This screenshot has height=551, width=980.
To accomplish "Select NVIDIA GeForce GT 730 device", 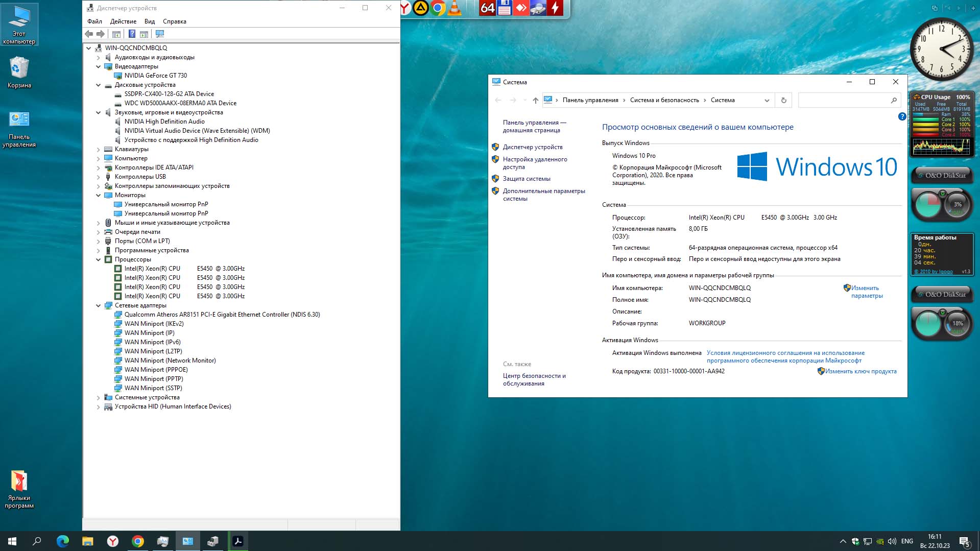I will [156, 76].
